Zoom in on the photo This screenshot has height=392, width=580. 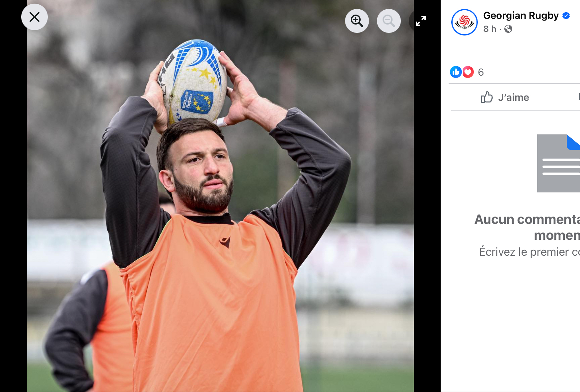coord(357,21)
